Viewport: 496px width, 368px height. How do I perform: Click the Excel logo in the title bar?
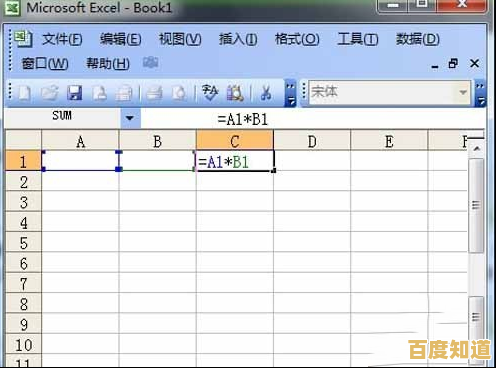pos(12,7)
